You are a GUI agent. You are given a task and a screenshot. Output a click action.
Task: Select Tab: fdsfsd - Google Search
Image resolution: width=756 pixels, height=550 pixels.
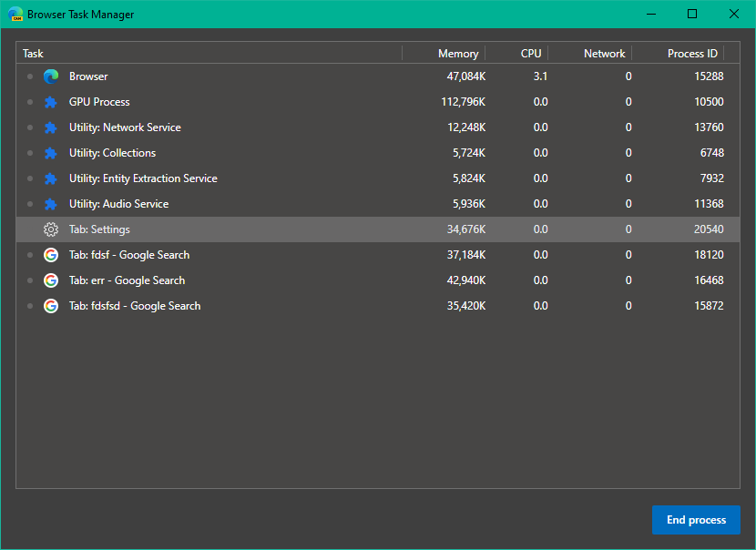click(378, 306)
